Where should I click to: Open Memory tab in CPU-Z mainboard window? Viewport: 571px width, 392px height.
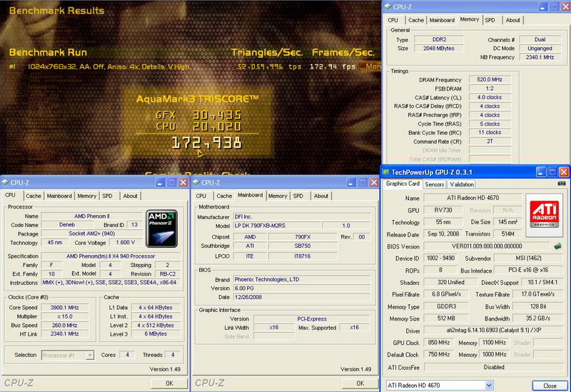(278, 196)
